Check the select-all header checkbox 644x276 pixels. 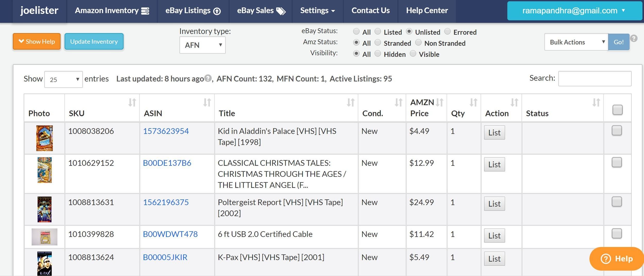click(617, 110)
